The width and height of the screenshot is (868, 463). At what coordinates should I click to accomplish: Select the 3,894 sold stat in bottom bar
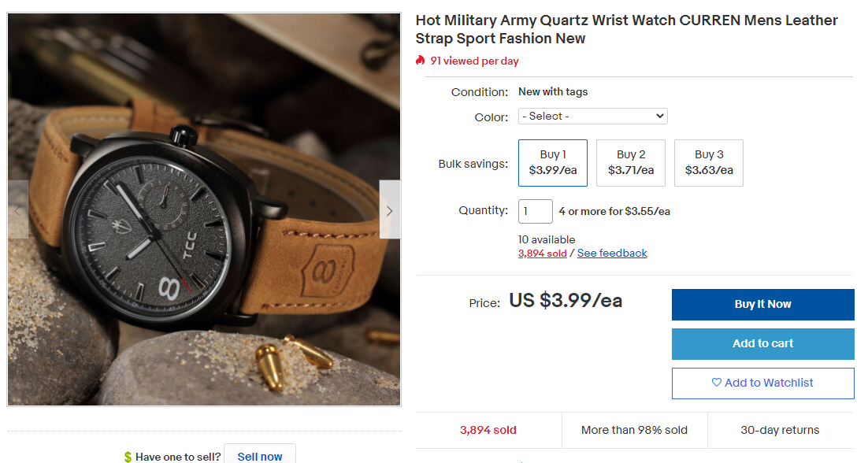point(488,430)
